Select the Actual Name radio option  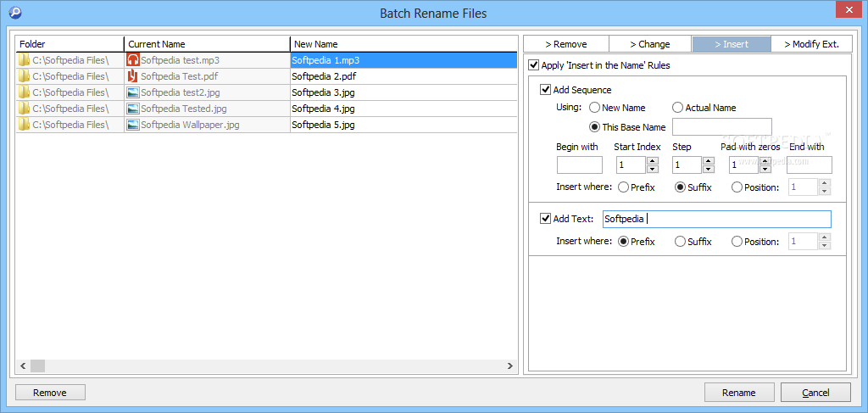pyautogui.click(x=677, y=108)
